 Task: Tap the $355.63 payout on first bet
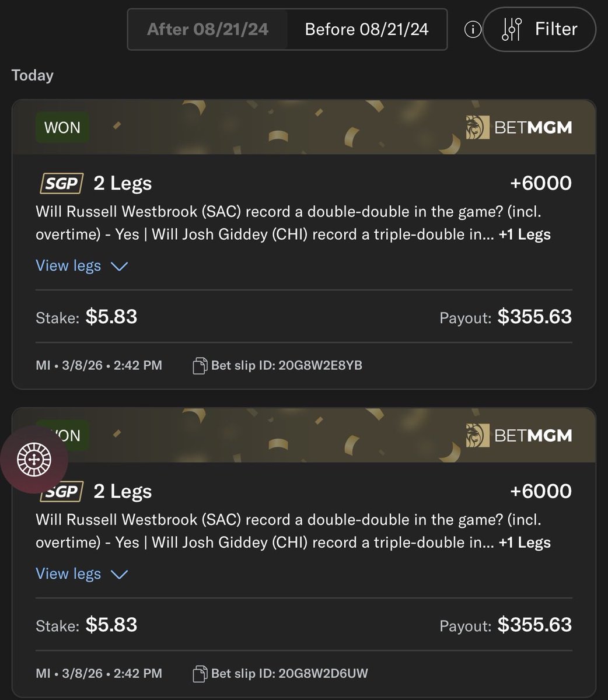[534, 317]
